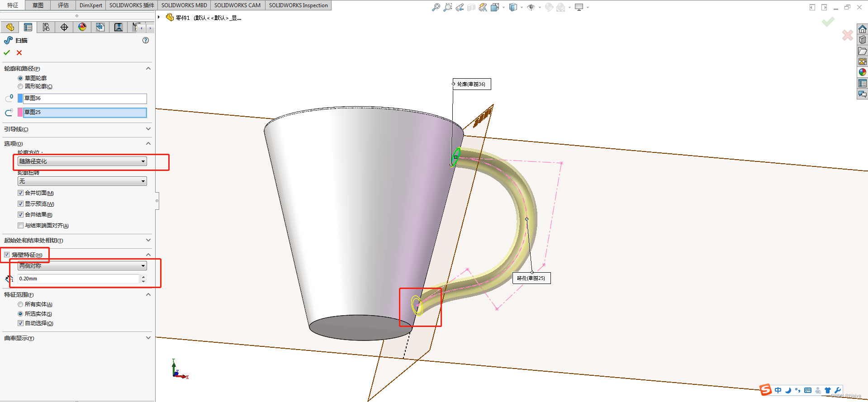Click Zoom to Area magnifier icon

(x=448, y=7)
